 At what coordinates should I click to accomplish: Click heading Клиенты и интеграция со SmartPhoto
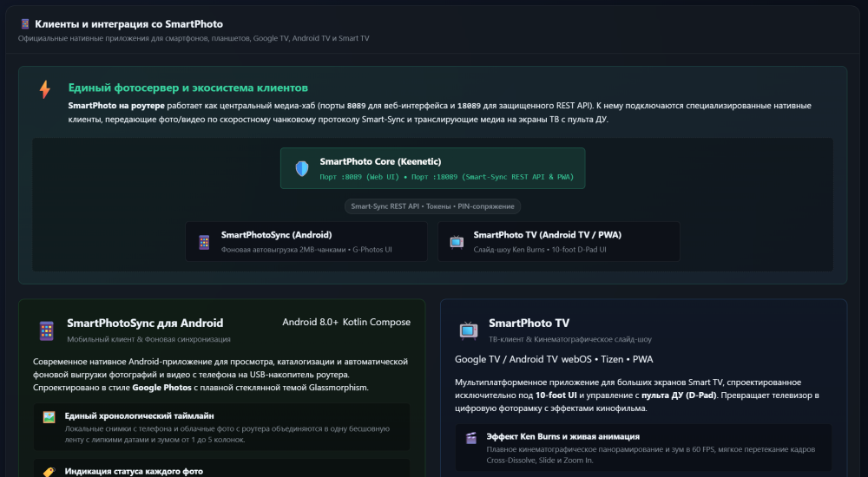129,23
